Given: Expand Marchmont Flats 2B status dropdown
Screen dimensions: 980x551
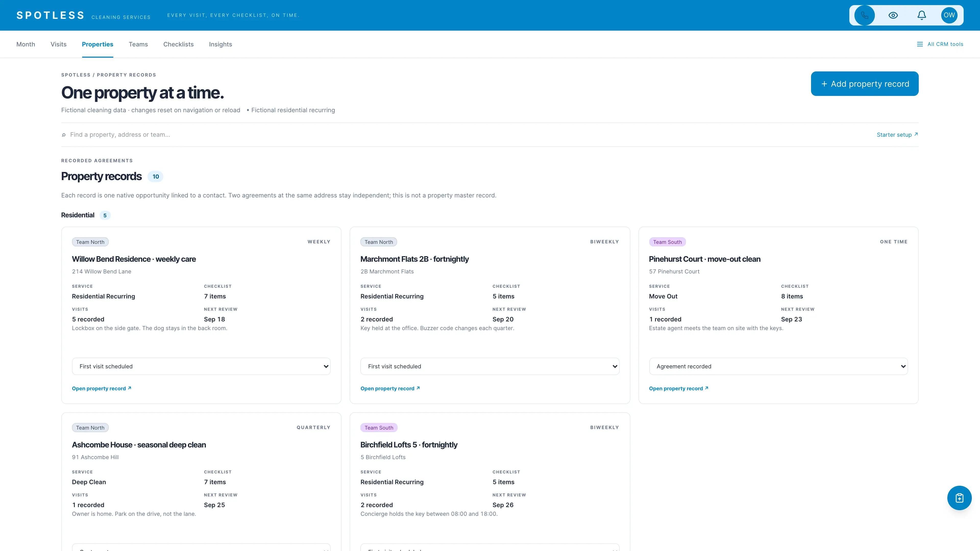Looking at the screenshot, I should click(x=490, y=366).
